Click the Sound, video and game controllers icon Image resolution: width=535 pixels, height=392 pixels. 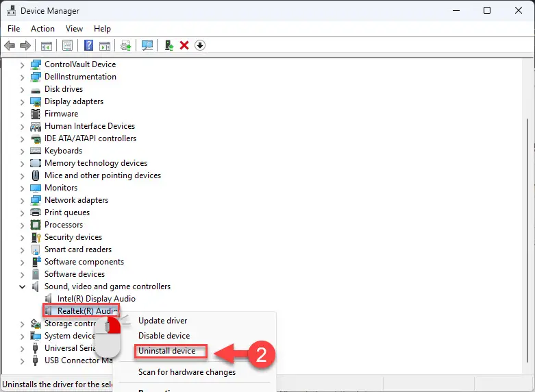point(36,286)
